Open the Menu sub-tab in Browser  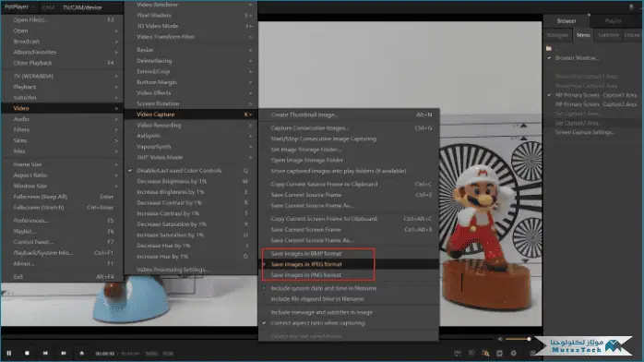point(583,35)
